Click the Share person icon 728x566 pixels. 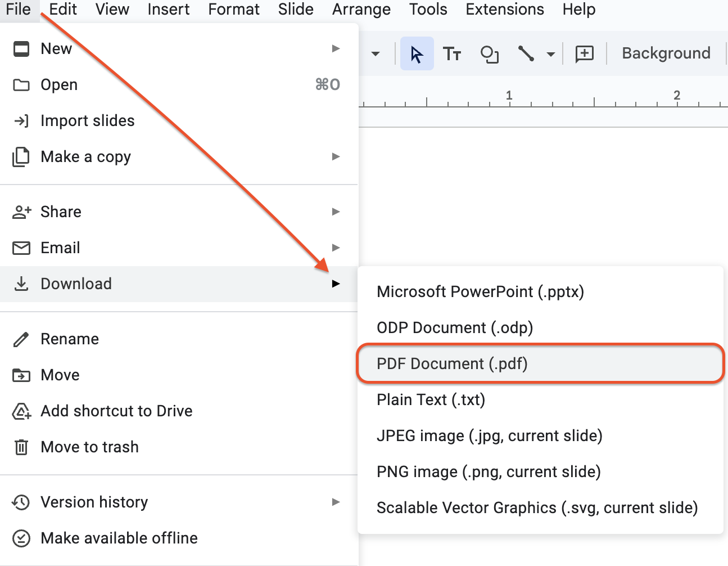click(x=21, y=212)
